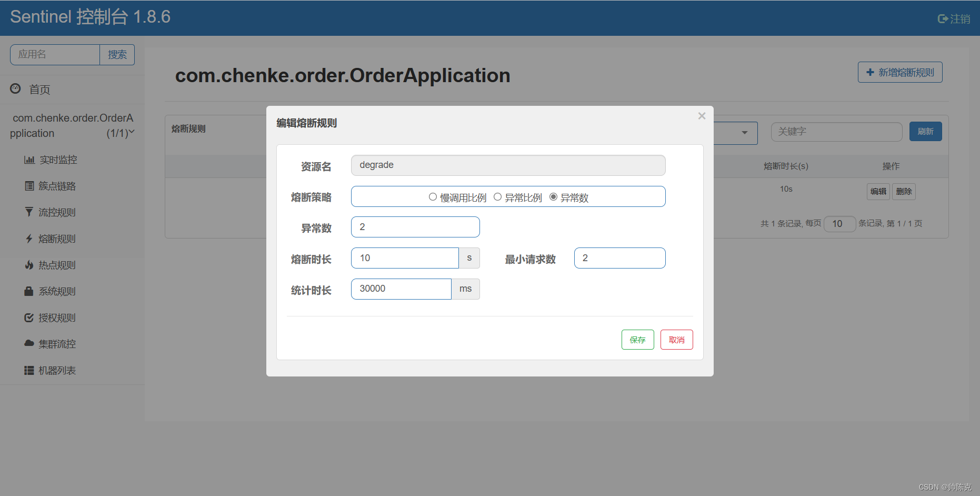Click the lightning bolt icon for 熔断规则
Screen dimensions: 980x496
[x=29, y=239]
